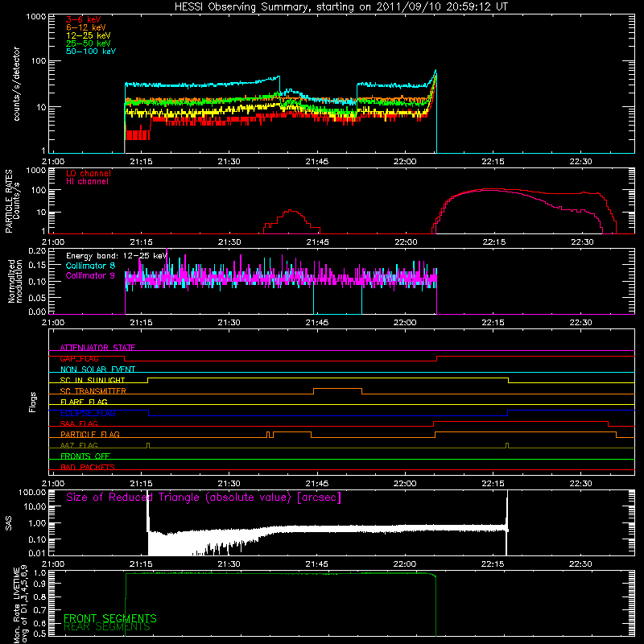Click the NON_SOLAR_EVENT flag label
644x644 pixels.
(x=97, y=369)
